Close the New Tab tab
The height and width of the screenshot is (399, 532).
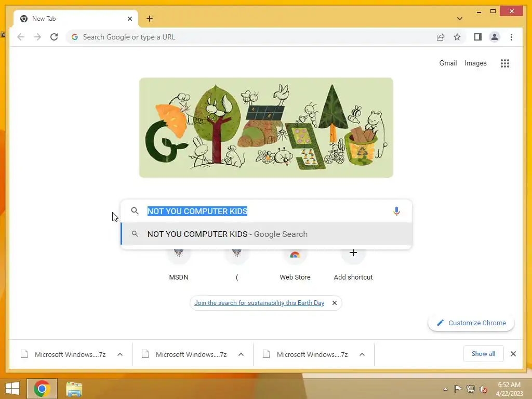pos(129,19)
